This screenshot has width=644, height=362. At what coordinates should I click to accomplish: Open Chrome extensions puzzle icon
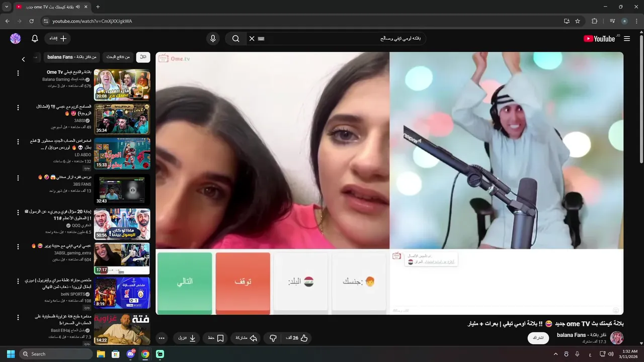tap(594, 21)
